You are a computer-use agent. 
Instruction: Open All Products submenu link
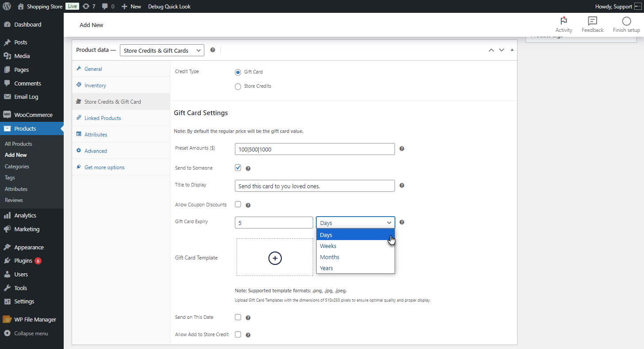coord(18,144)
